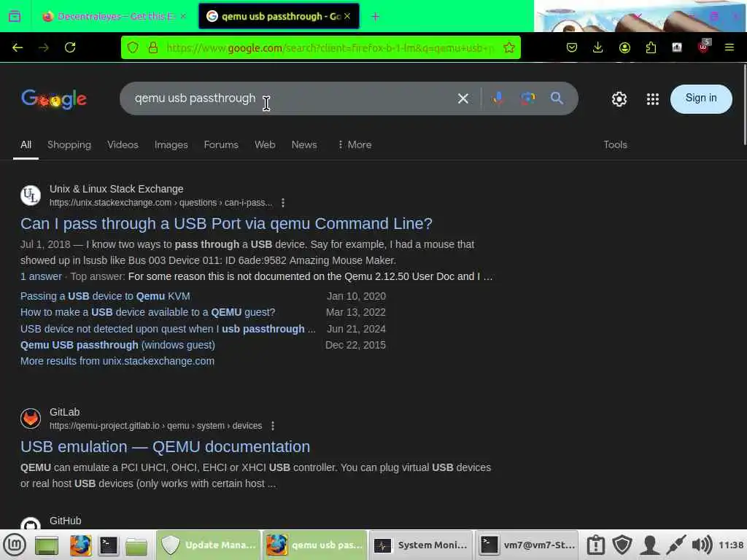This screenshot has height=560, width=747.
Task: Bookmark this page with the star
Action: [x=508, y=47]
